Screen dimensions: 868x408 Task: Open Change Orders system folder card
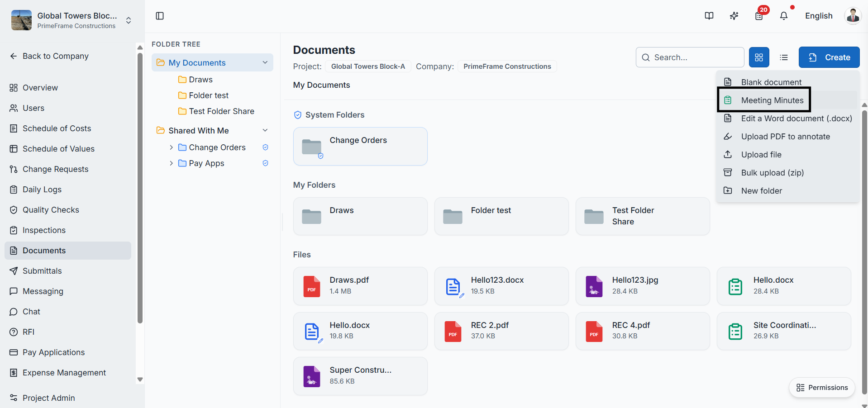pos(360,146)
